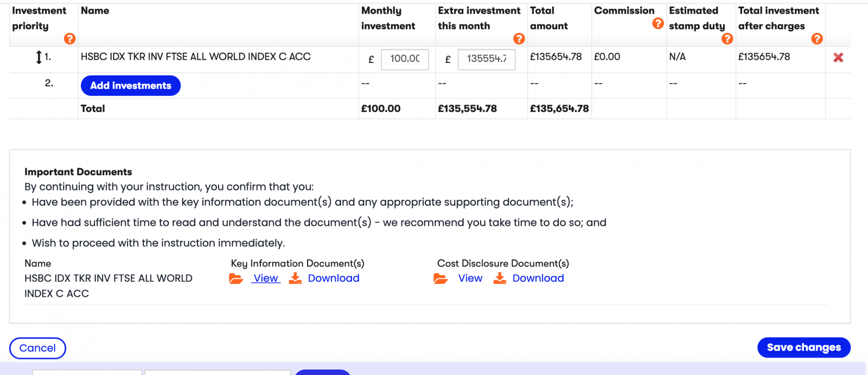This screenshot has width=868, height=375.
Task: Cancel the investment changes
Action: click(37, 348)
